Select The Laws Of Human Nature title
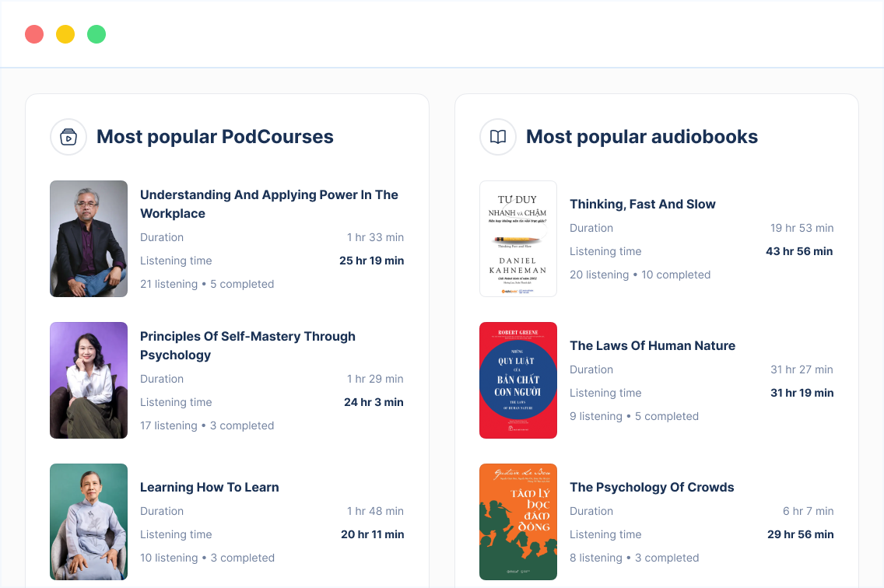This screenshot has width=884, height=588. point(652,345)
